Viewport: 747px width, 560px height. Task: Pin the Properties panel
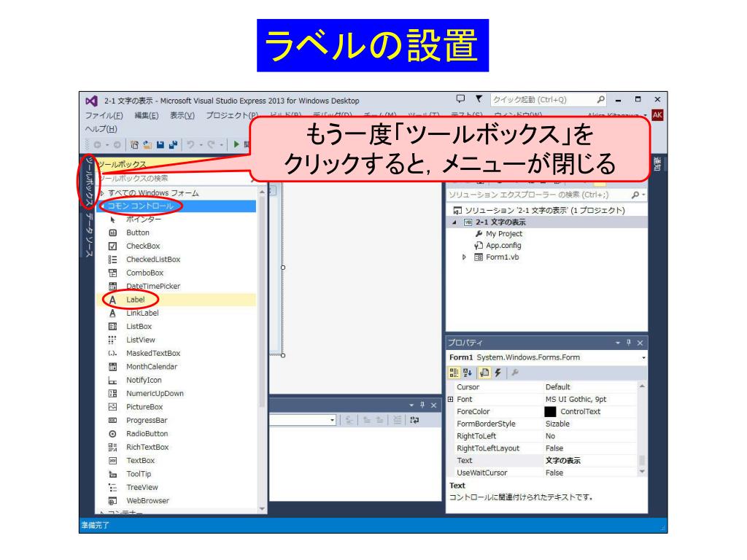[629, 343]
